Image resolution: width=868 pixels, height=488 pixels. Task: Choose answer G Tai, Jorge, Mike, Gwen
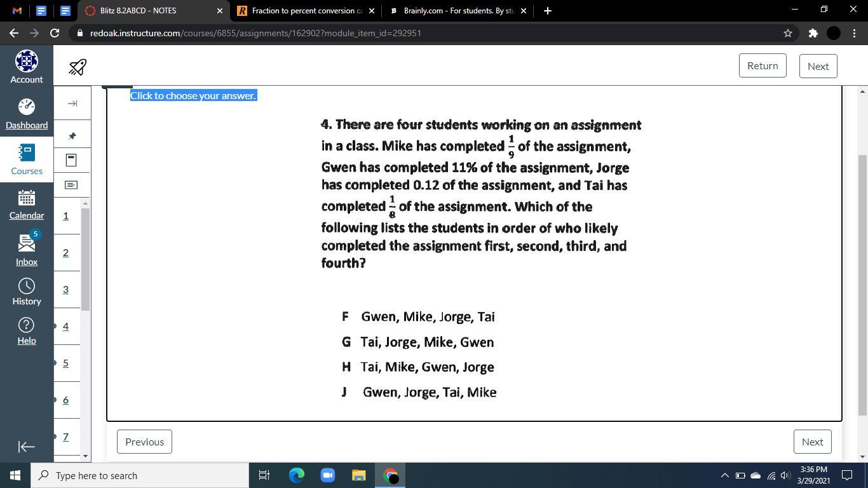(417, 342)
